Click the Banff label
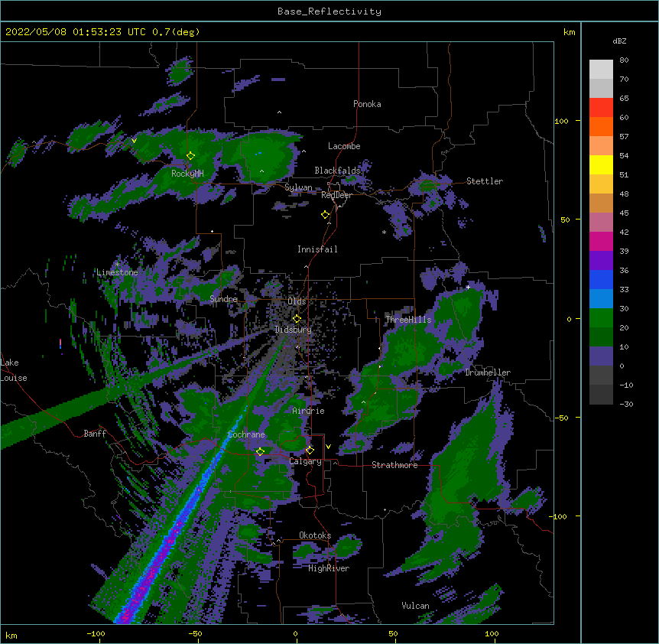Image resolution: width=659 pixels, height=644 pixels. pyautogui.click(x=95, y=434)
